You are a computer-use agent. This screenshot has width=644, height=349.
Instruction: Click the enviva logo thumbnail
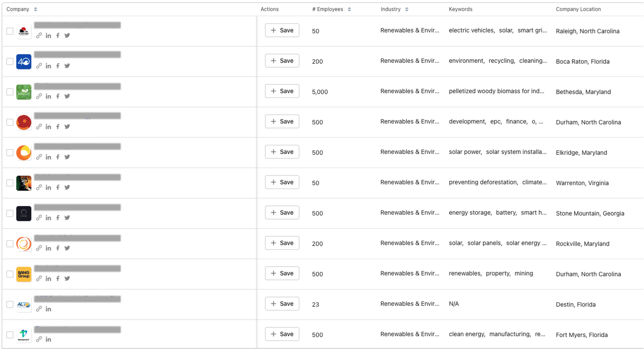point(24,92)
